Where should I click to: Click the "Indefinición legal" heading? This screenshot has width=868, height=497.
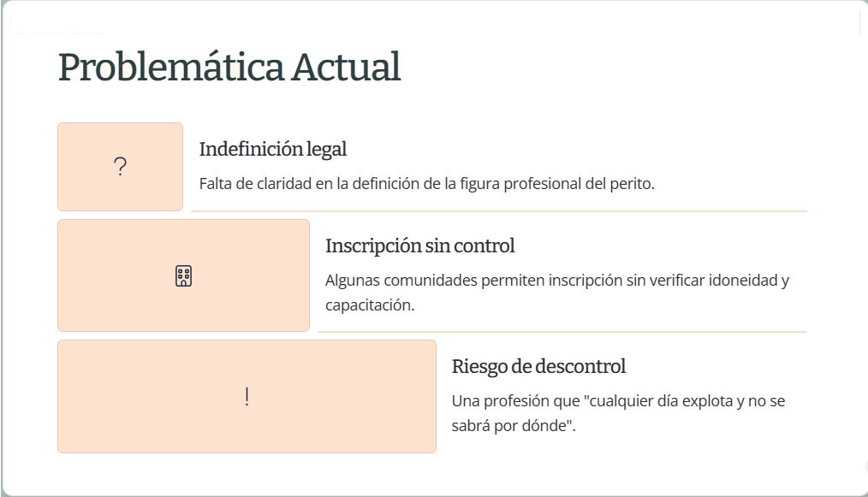[x=272, y=149]
